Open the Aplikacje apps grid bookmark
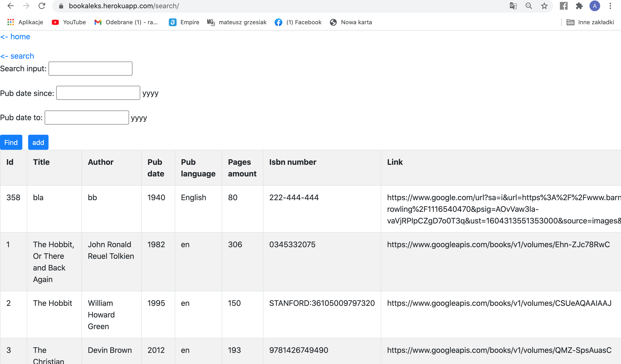The height and width of the screenshot is (364, 621). coord(25,22)
